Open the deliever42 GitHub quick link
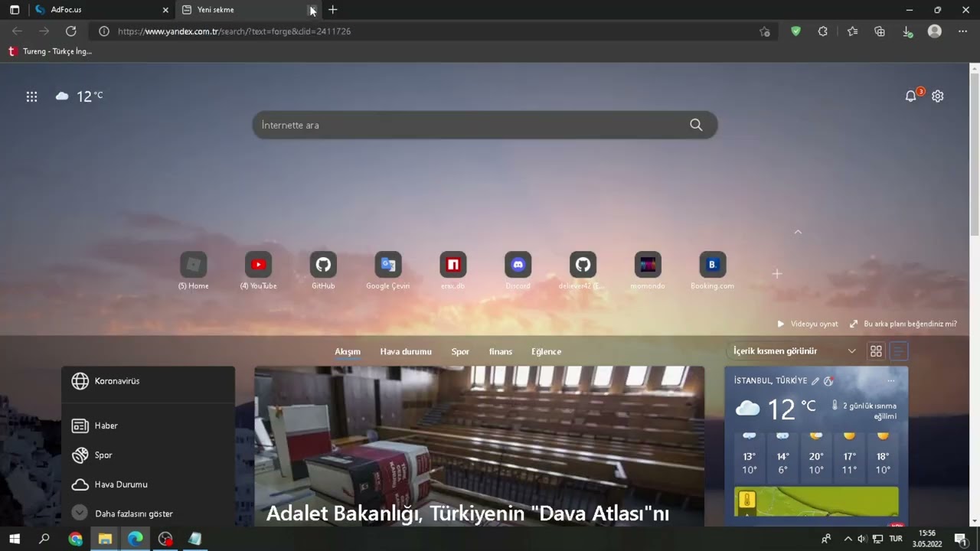Screen dimensions: 980x551 click(583, 271)
